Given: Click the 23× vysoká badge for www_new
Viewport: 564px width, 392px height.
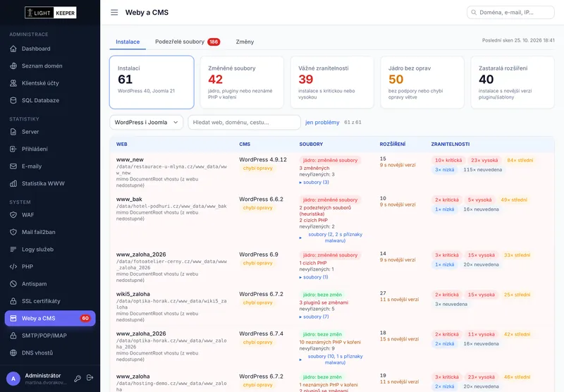Looking at the screenshot, I should click(x=484, y=161).
